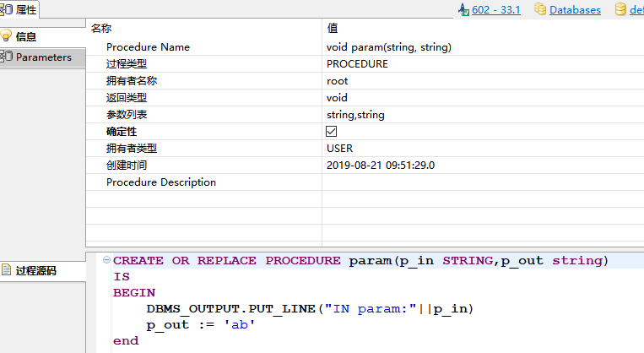Click the document icon beside 过程源码
644x353 pixels.
[x=7, y=270]
